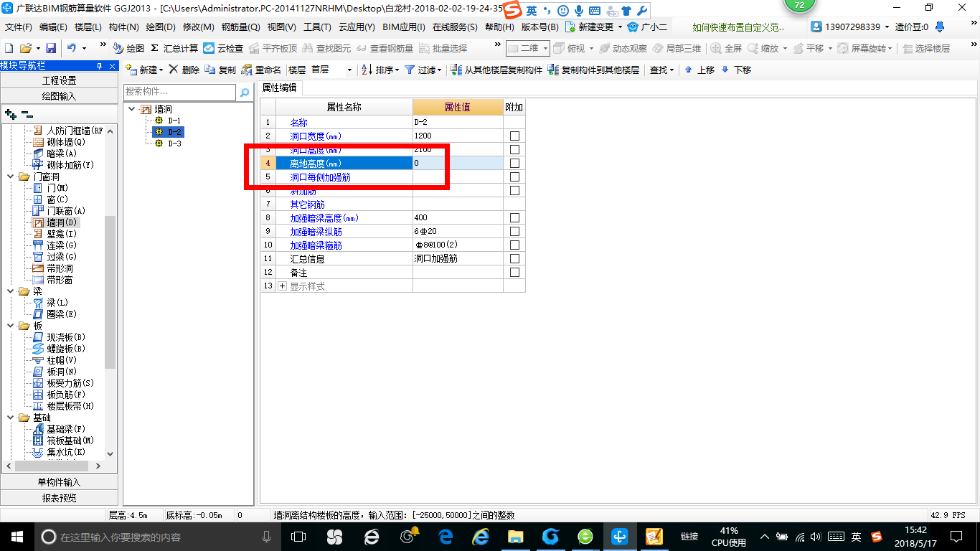Open the 构件(N) menu
980x551 pixels.
[x=124, y=27]
